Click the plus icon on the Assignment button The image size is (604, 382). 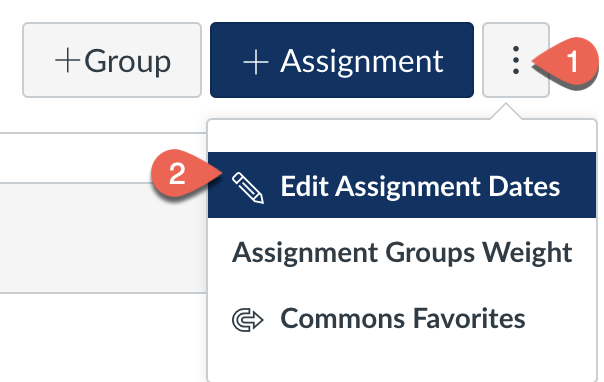click(x=256, y=62)
